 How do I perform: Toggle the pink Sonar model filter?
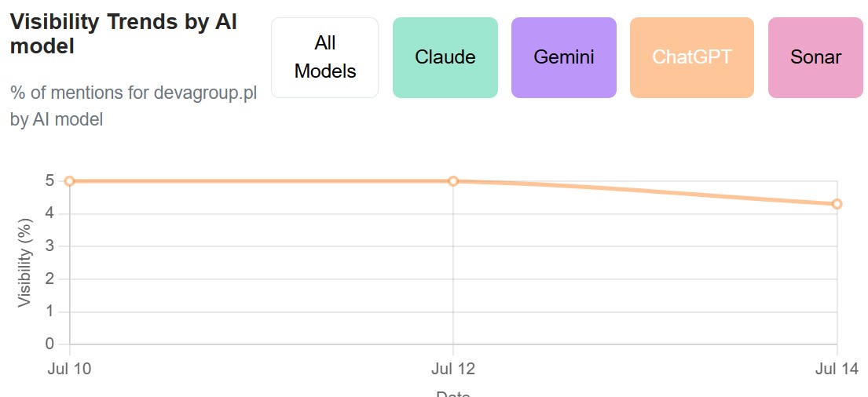pos(815,57)
